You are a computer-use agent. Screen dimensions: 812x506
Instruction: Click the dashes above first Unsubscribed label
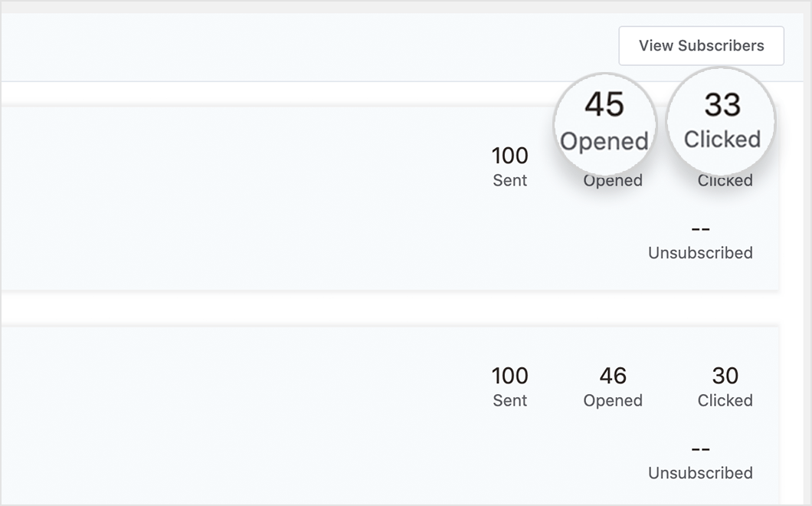pyautogui.click(x=700, y=229)
